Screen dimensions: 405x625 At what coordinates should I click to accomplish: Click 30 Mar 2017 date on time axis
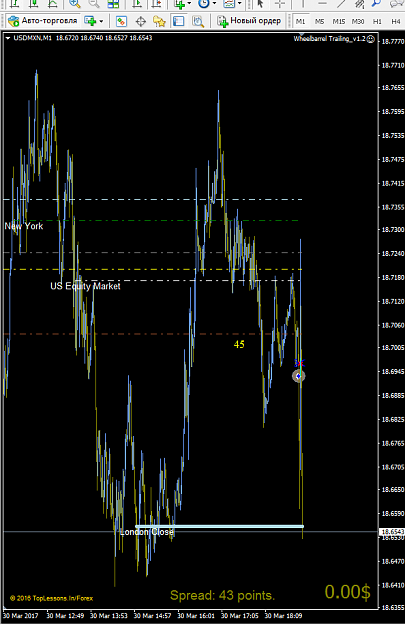tap(21, 616)
